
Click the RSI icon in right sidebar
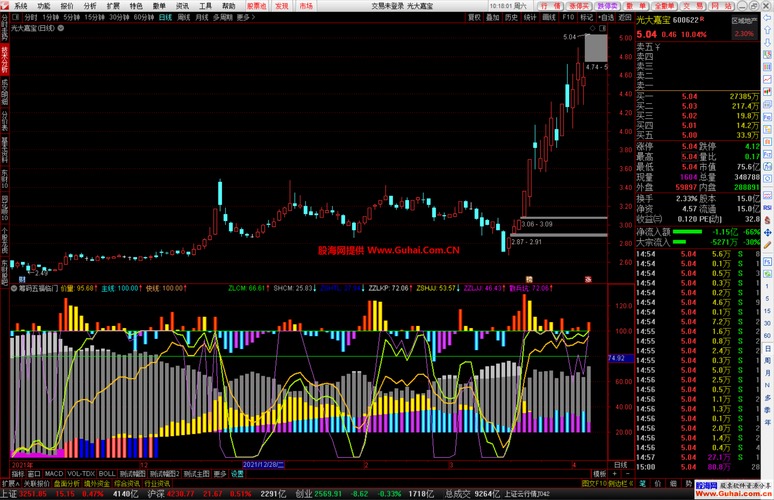point(768,208)
